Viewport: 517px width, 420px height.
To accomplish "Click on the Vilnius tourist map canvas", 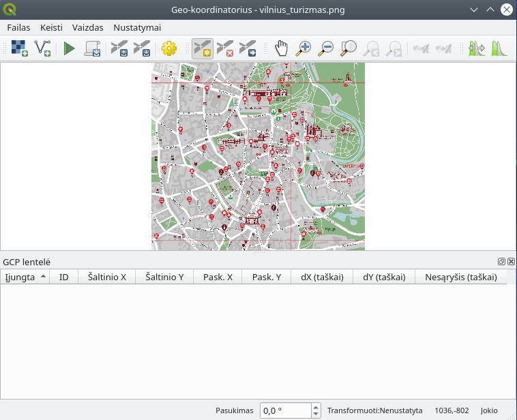I will click(258, 156).
